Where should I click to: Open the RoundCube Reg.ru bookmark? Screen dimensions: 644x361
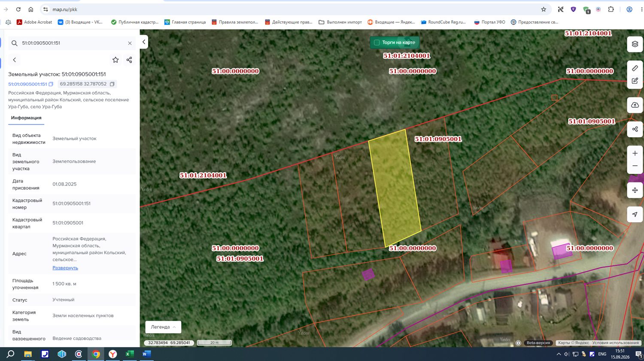coord(443,22)
